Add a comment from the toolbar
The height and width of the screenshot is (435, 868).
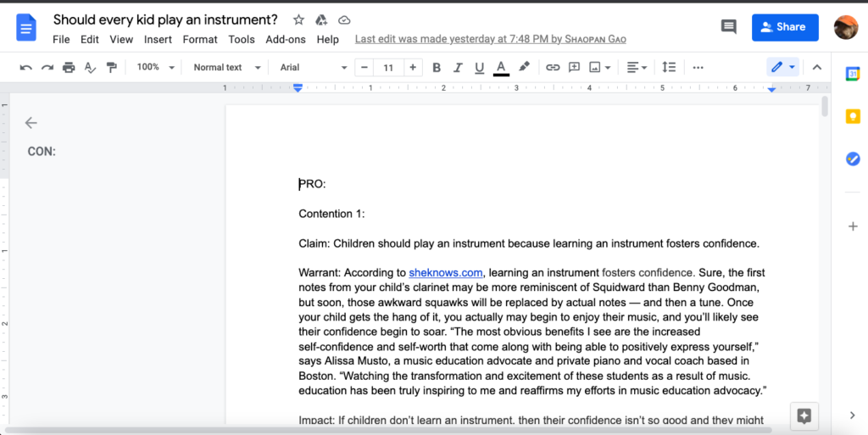click(574, 68)
